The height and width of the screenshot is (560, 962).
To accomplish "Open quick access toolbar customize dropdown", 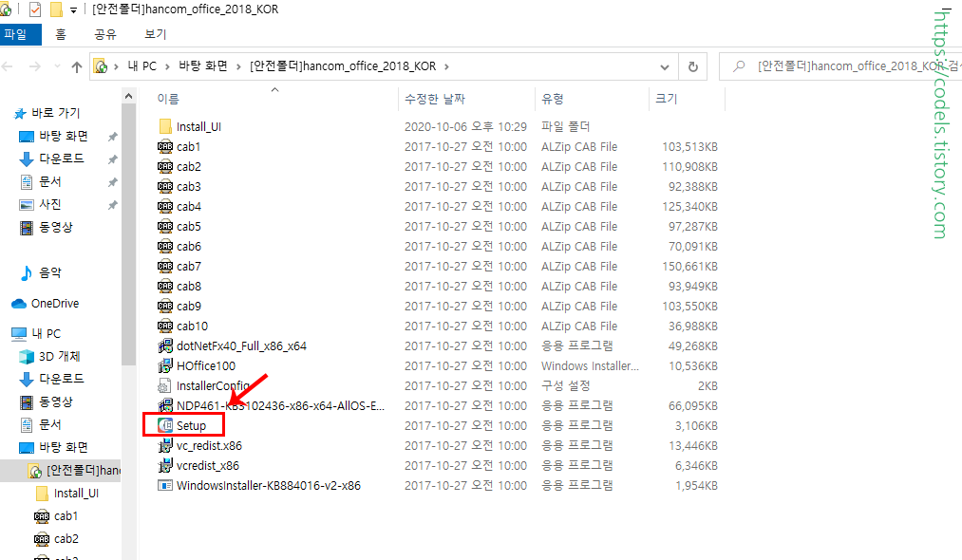I will coord(74,9).
